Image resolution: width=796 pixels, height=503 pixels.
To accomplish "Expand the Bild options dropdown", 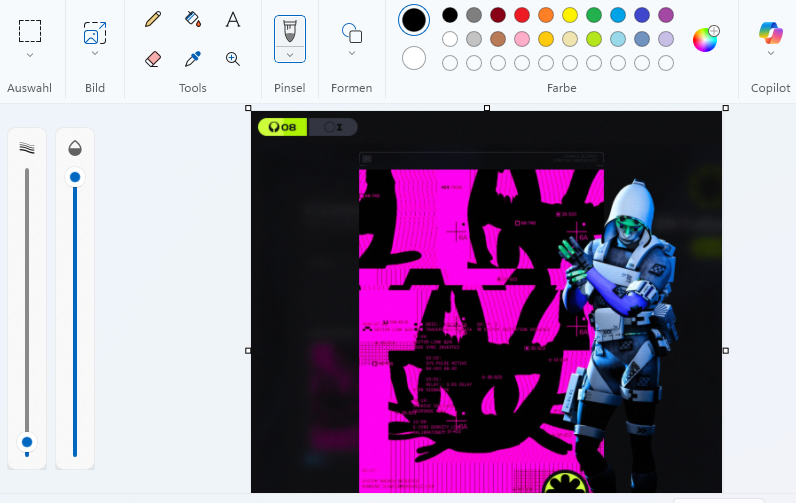I will pyautogui.click(x=95, y=53).
